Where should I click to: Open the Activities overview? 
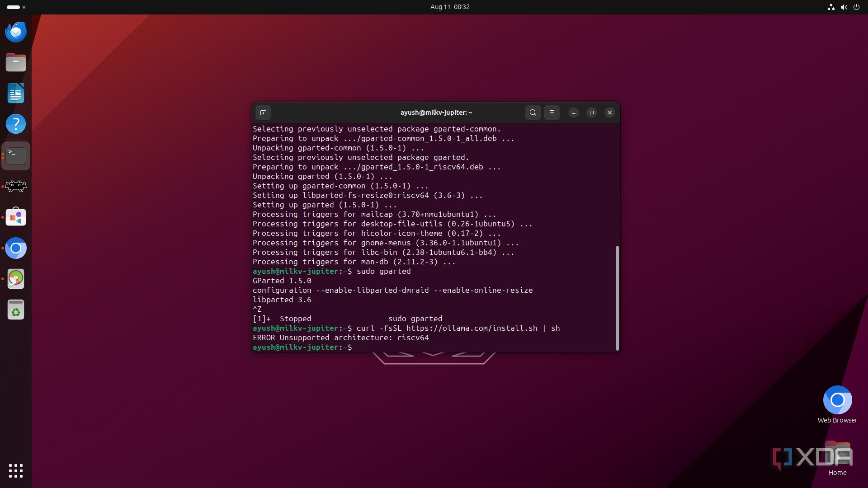tap(16, 7)
